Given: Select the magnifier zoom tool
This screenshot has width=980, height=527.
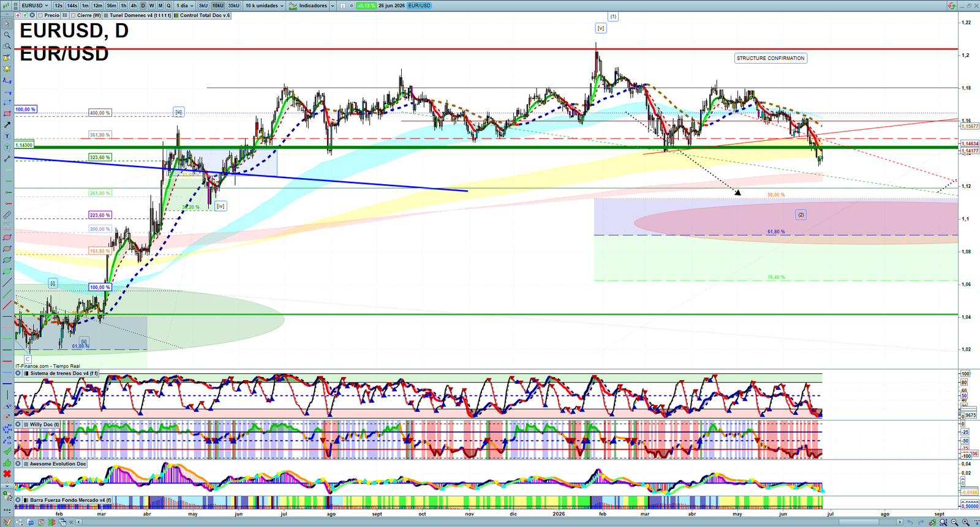Looking at the screenshot, I should (7, 35).
